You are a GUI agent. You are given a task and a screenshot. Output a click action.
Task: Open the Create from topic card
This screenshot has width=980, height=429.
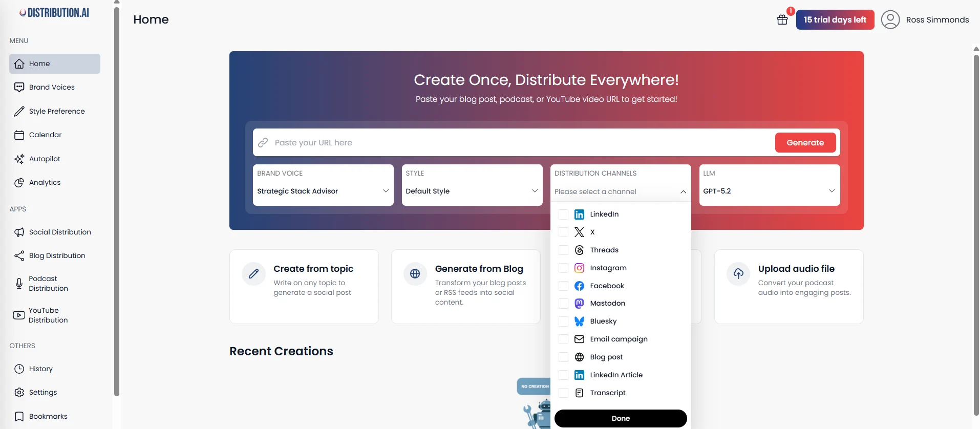click(304, 287)
